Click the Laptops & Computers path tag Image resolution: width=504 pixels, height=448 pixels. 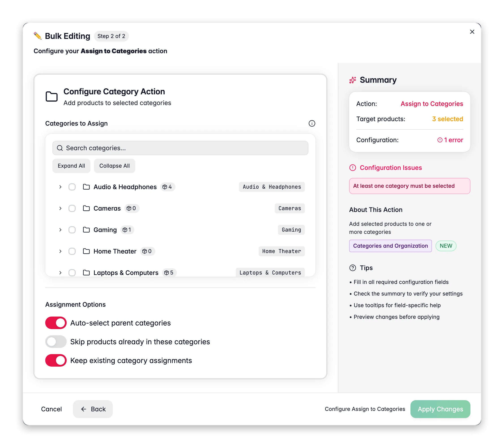coord(270,273)
